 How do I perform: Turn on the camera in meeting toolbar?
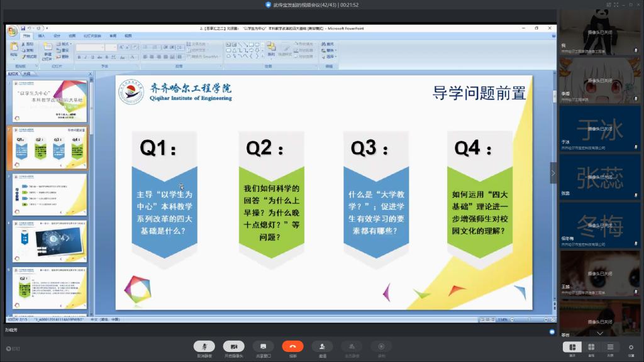click(x=233, y=346)
